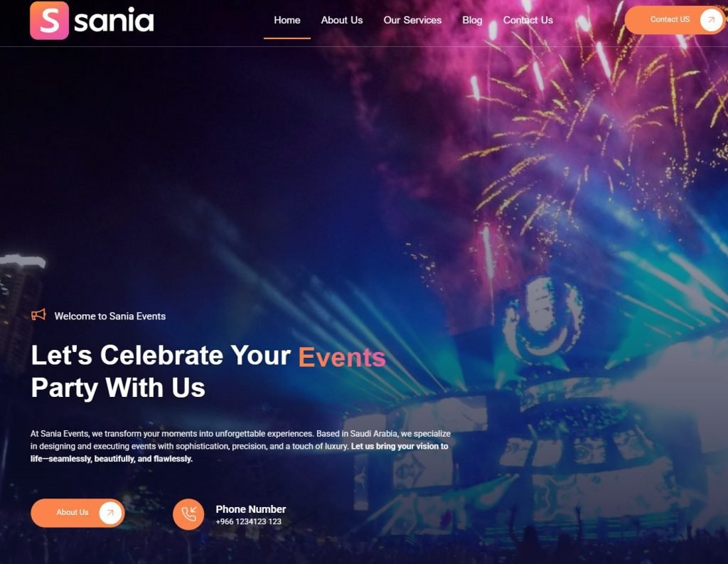Go to About Us in navigation bar
Screen dimensions: 728x564
tap(342, 21)
